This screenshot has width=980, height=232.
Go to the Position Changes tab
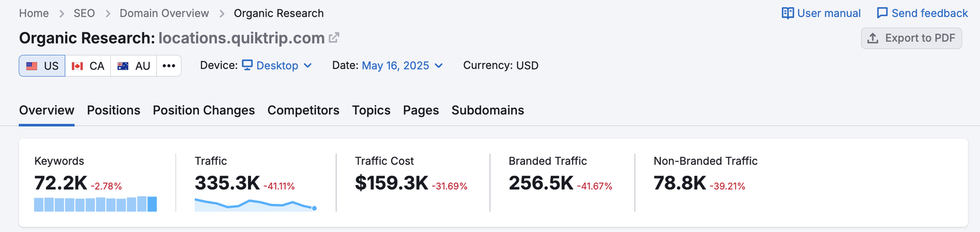[204, 110]
